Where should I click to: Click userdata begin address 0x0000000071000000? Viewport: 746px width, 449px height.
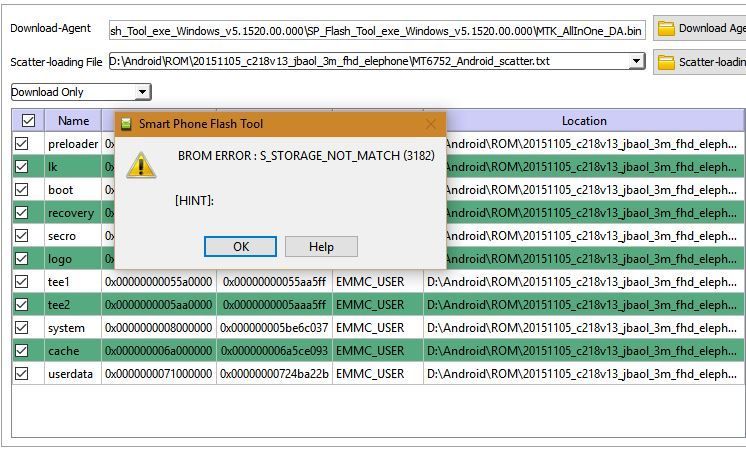point(159,373)
